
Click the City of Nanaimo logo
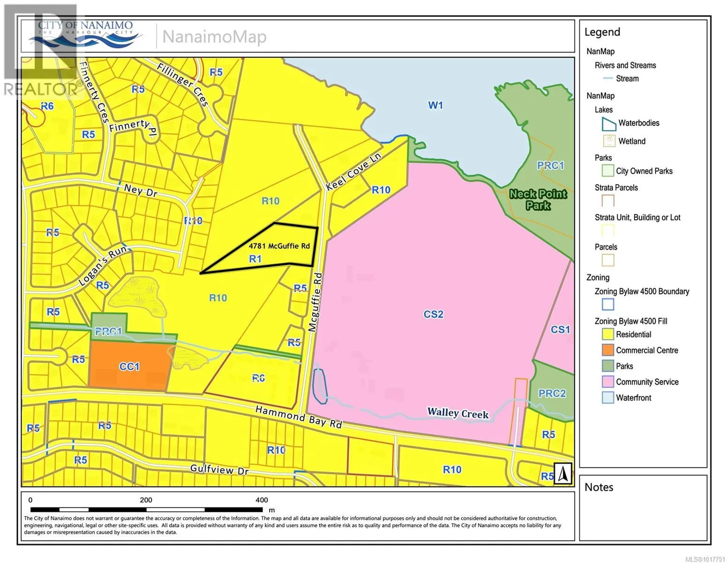(84, 34)
